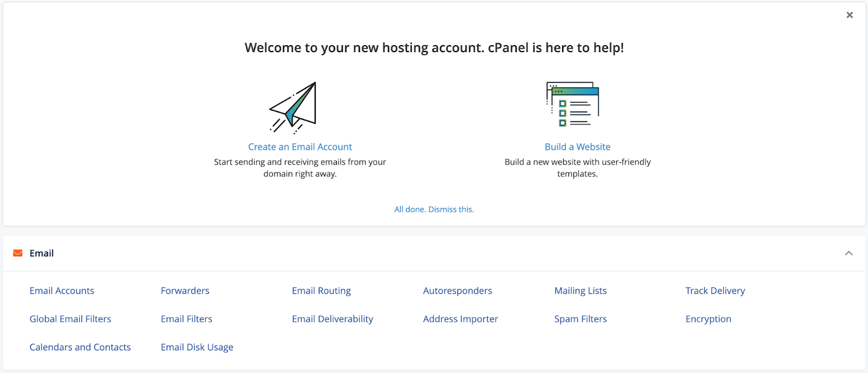This screenshot has width=868, height=373.
Task: Click the text 'Build a new website with user-friendly'
Action: click(x=578, y=162)
